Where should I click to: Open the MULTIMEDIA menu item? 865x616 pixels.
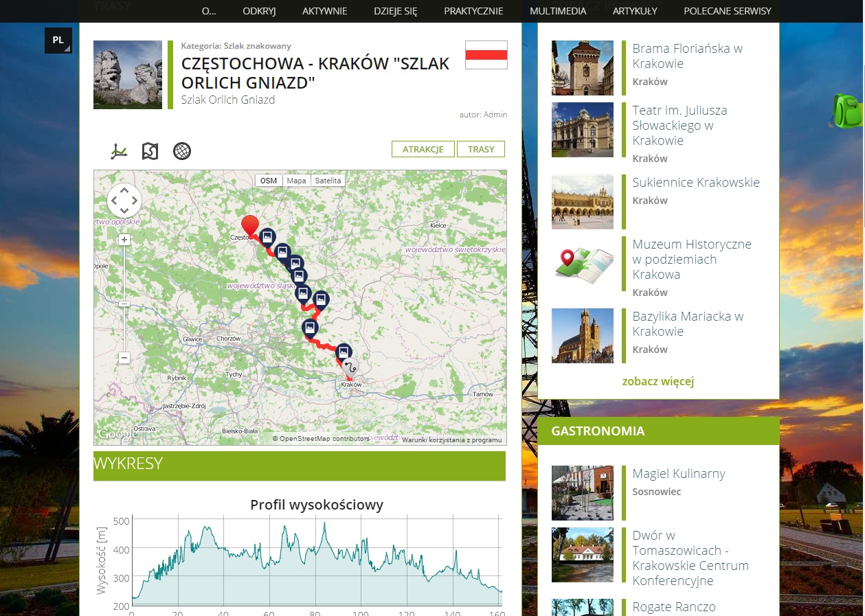[x=558, y=11]
